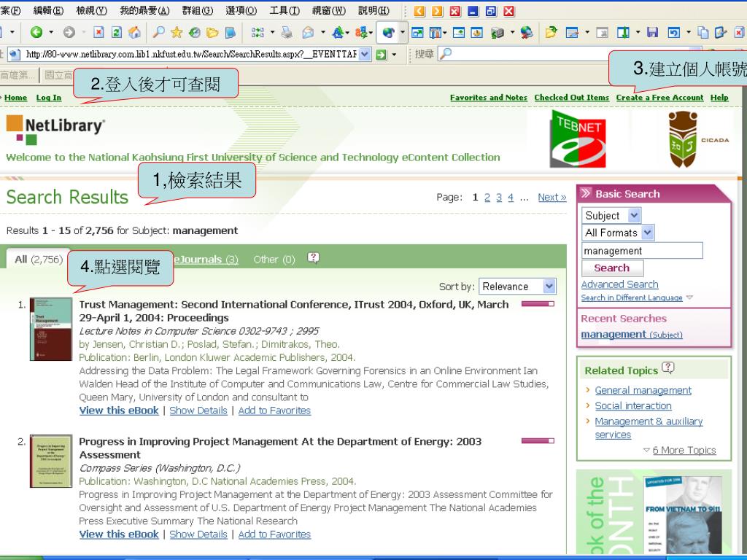747x560 pixels.
Task: Click relevance bar of Progress in Improving result
Action: pyautogui.click(x=538, y=441)
